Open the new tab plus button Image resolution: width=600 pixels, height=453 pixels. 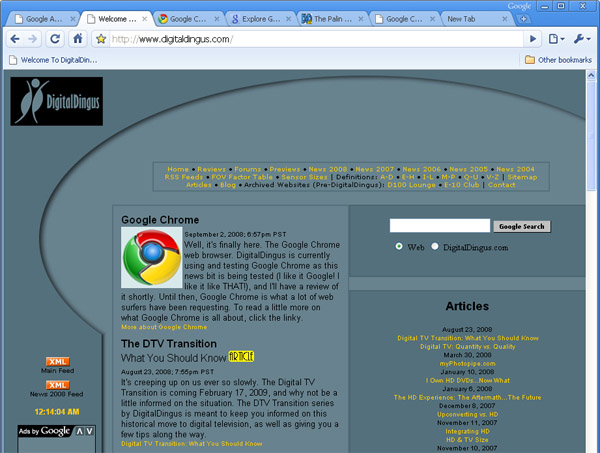[x=523, y=19]
